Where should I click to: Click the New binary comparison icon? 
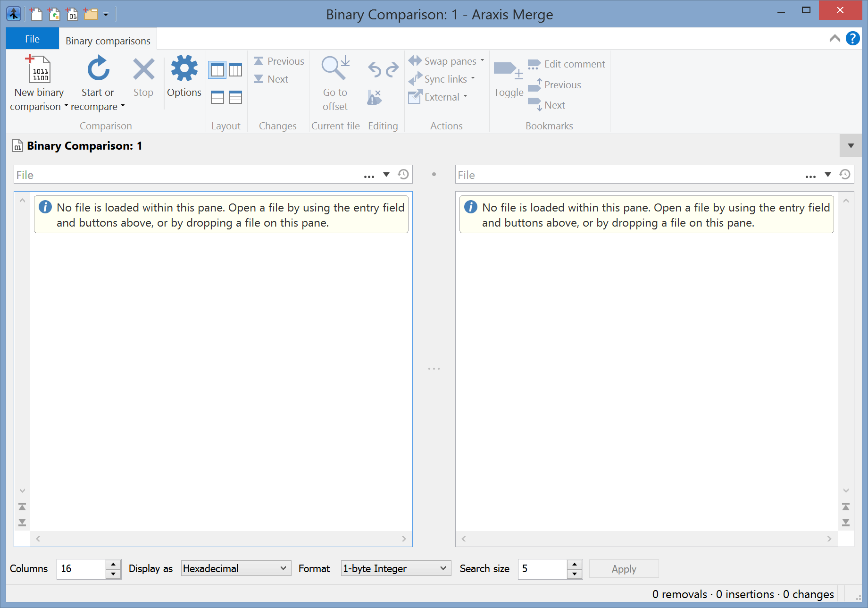(x=39, y=69)
